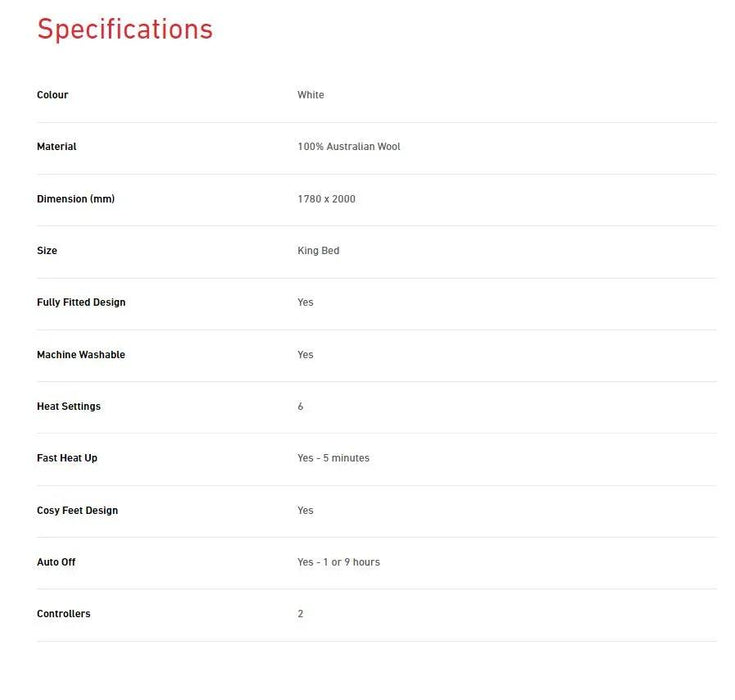Click the Auto Off label
The height and width of the screenshot is (700, 735).
56,562
